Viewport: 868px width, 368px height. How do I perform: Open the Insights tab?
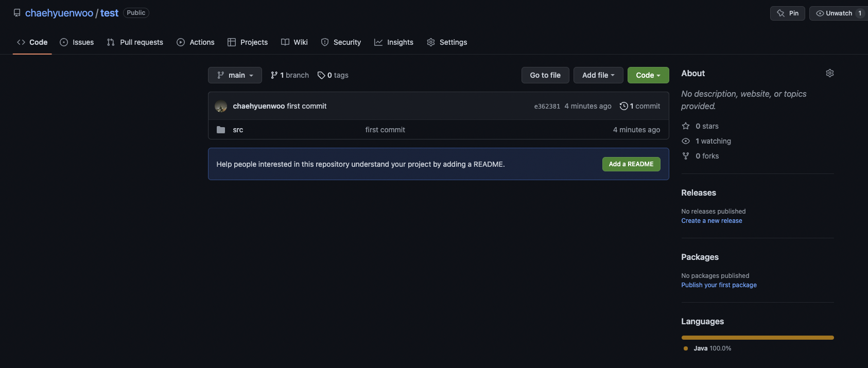pyautogui.click(x=394, y=42)
